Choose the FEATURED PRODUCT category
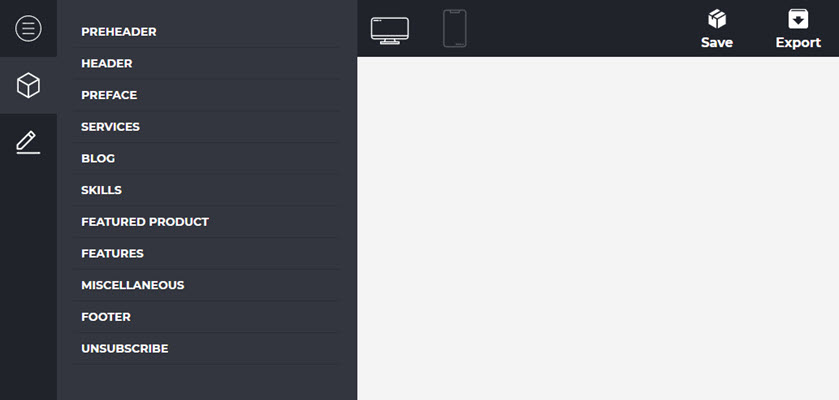The height and width of the screenshot is (400, 839). 206,221
